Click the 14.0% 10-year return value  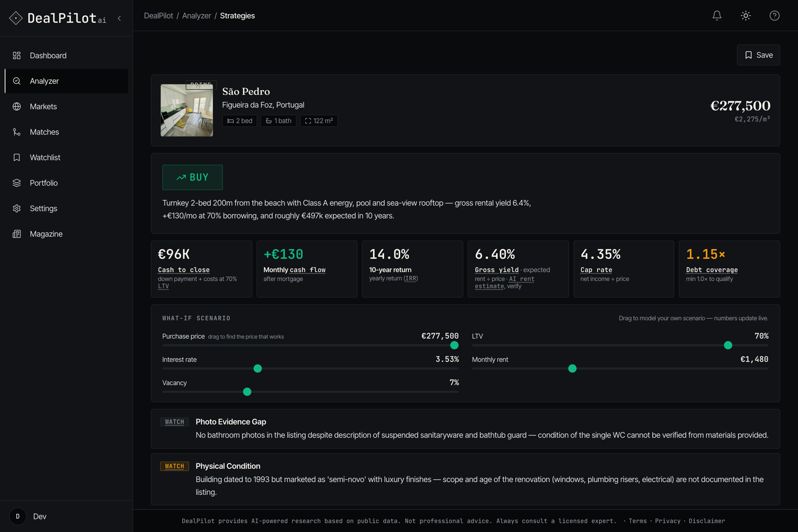(x=389, y=254)
